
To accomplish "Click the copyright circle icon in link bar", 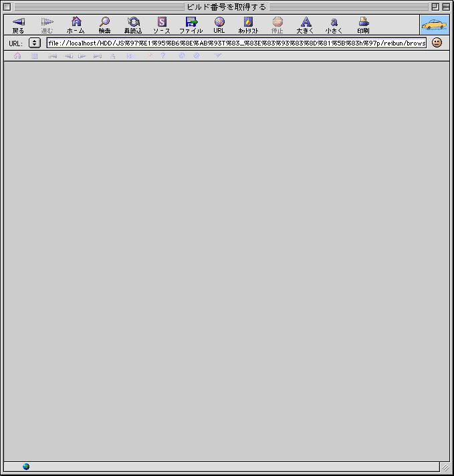I will click(x=182, y=55).
